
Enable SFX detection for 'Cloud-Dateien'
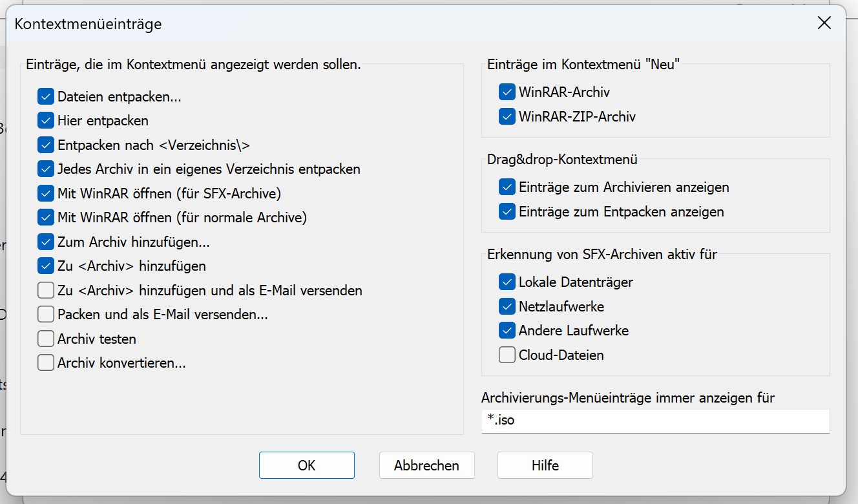[507, 355]
